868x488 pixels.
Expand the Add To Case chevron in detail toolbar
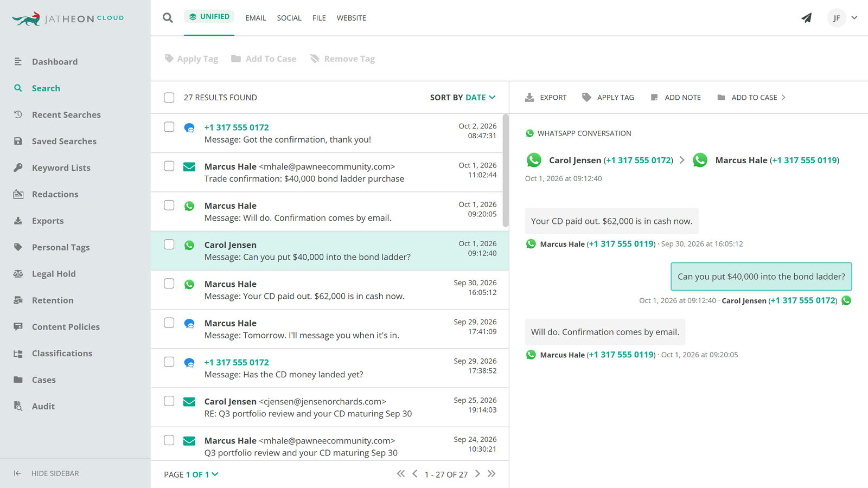coord(783,98)
